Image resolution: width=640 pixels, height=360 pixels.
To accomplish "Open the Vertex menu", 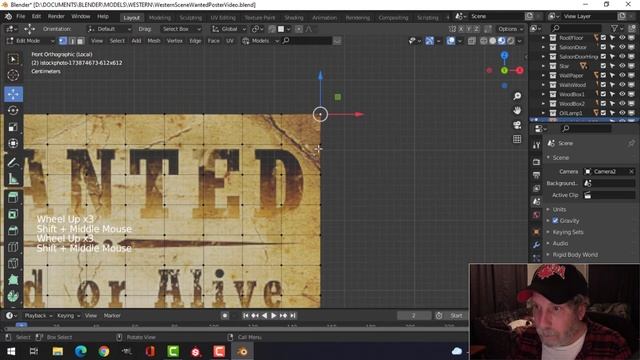I will point(175,41).
